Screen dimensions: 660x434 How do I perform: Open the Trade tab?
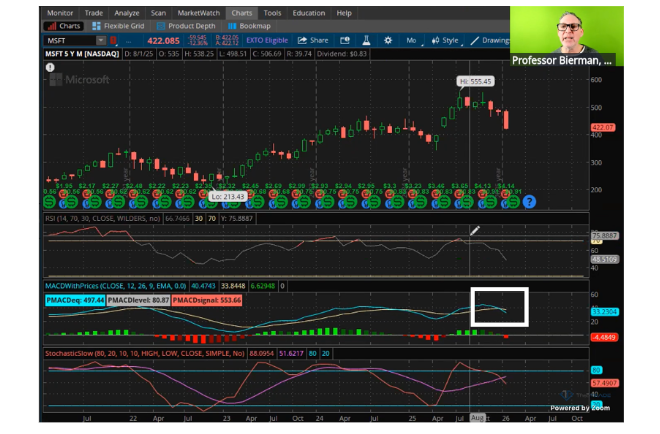pos(93,13)
